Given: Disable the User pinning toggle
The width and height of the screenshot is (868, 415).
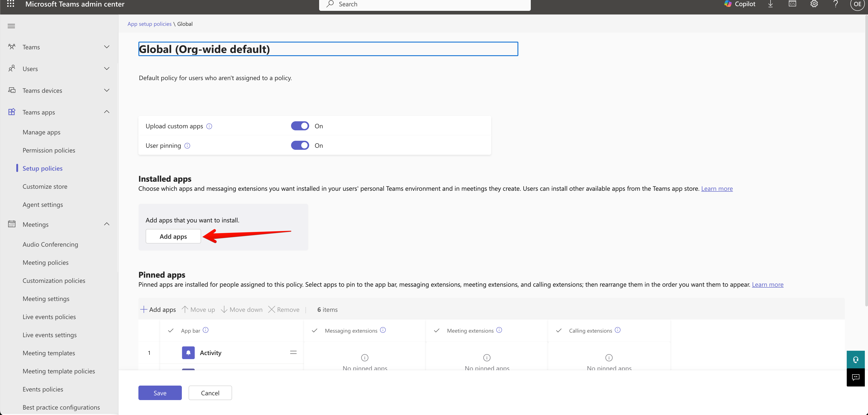Looking at the screenshot, I should 300,146.
